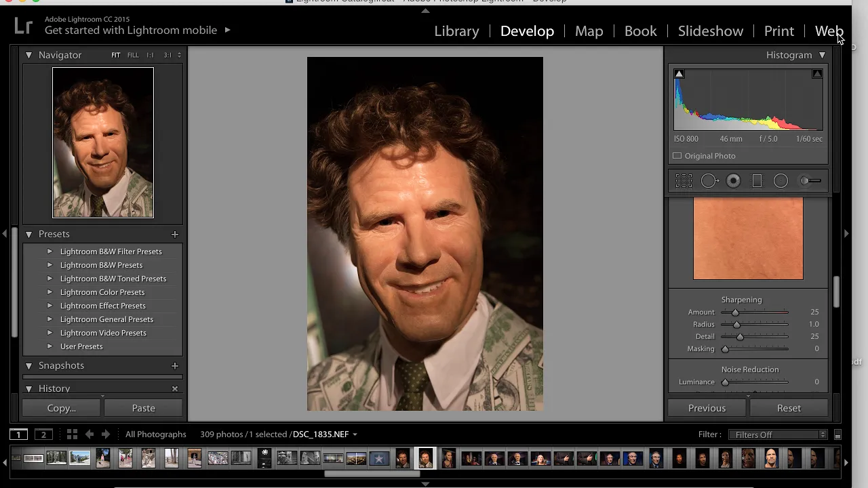The height and width of the screenshot is (488, 868).
Task: Open main window display button 1
Action: [x=18, y=434]
